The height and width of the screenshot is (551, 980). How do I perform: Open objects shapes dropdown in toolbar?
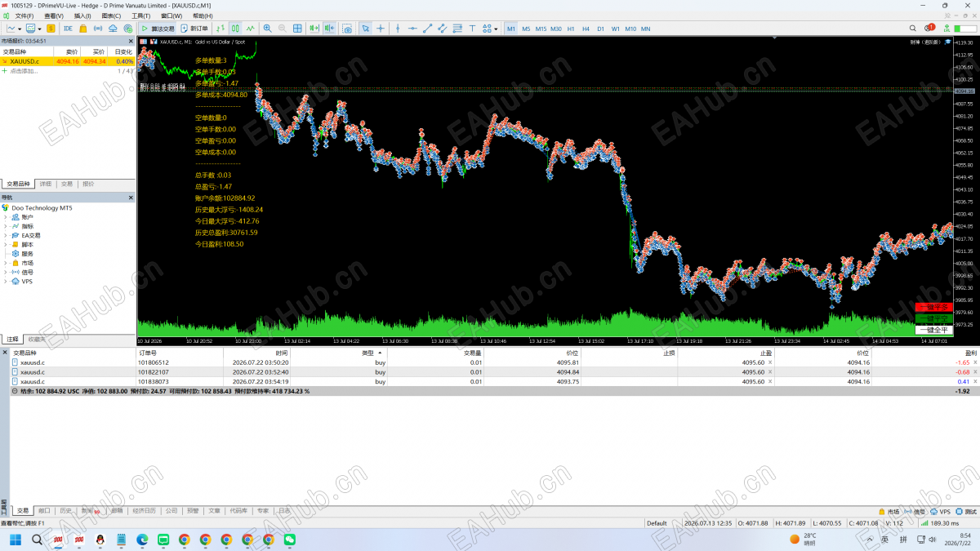pyautogui.click(x=496, y=29)
